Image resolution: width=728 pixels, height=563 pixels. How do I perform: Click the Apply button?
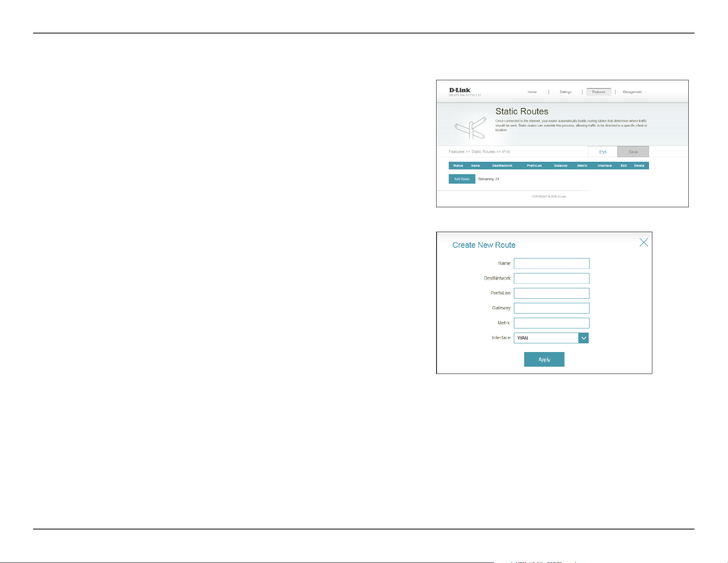[544, 359]
